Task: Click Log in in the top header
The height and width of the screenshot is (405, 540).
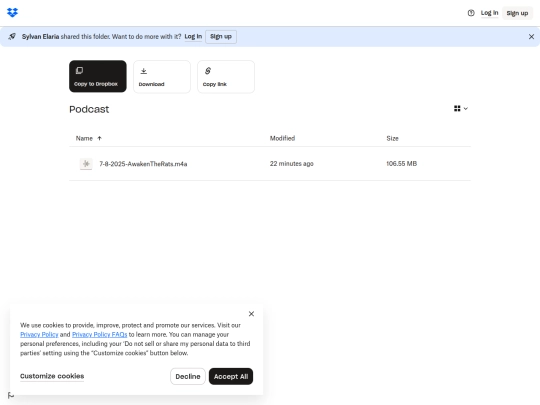Action: (x=489, y=13)
